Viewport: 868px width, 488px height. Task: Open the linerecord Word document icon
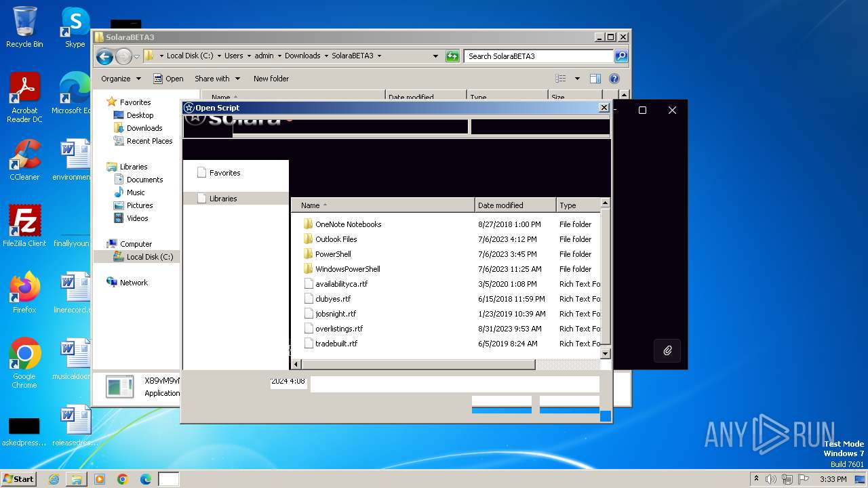point(73,293)
